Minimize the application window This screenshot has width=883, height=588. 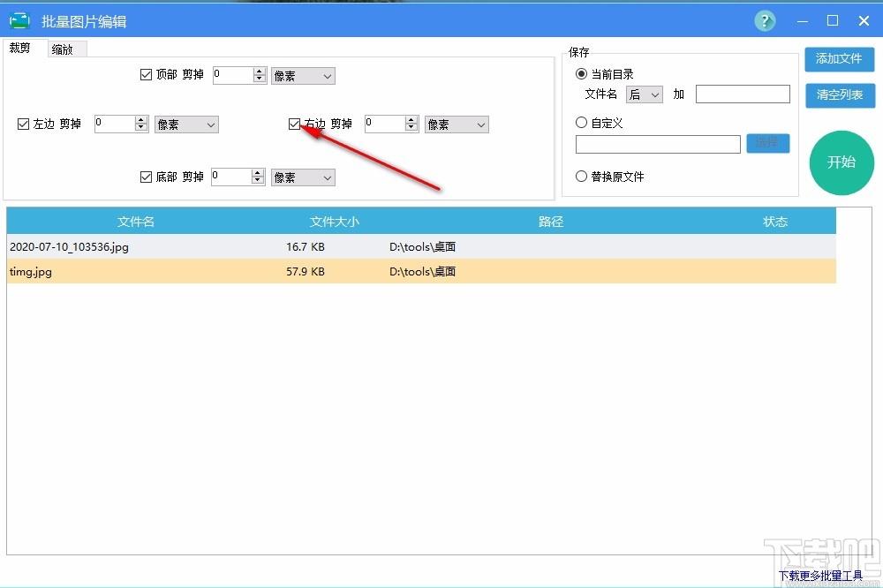tap(802, 21)
